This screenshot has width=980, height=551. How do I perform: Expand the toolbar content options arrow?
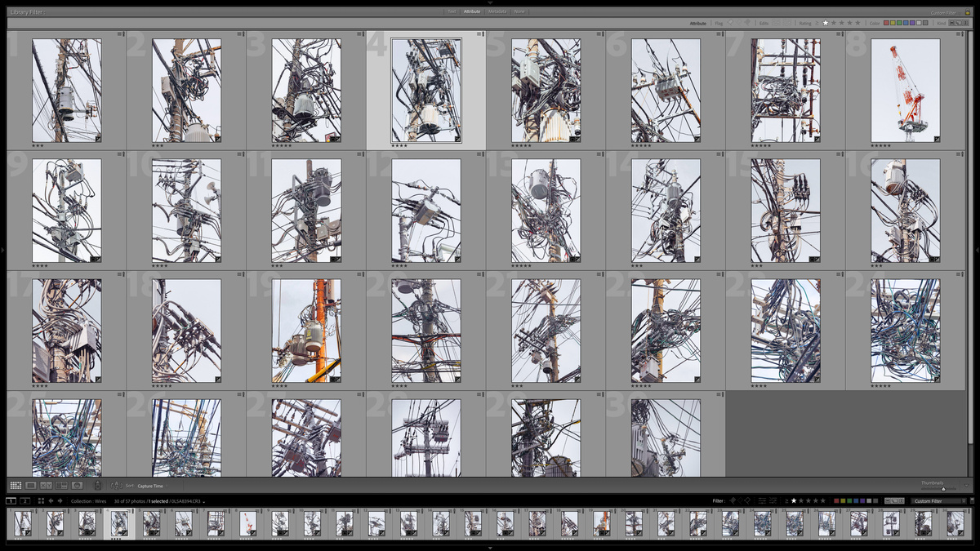pyautogui.click(x=965, y=486)
